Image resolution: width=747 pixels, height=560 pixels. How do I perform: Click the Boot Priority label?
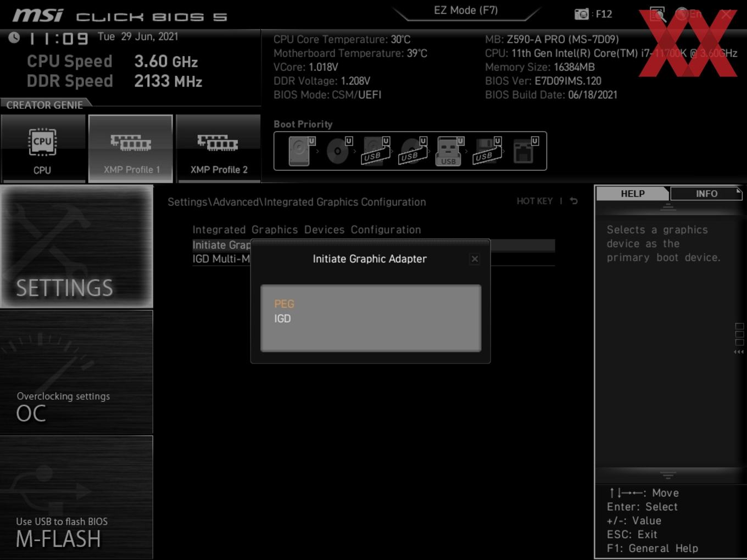click(303, 124)
